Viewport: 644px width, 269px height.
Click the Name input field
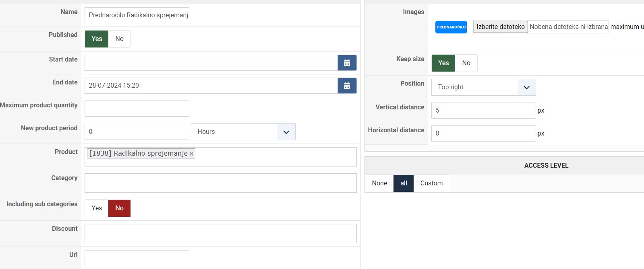pos(137,15)
